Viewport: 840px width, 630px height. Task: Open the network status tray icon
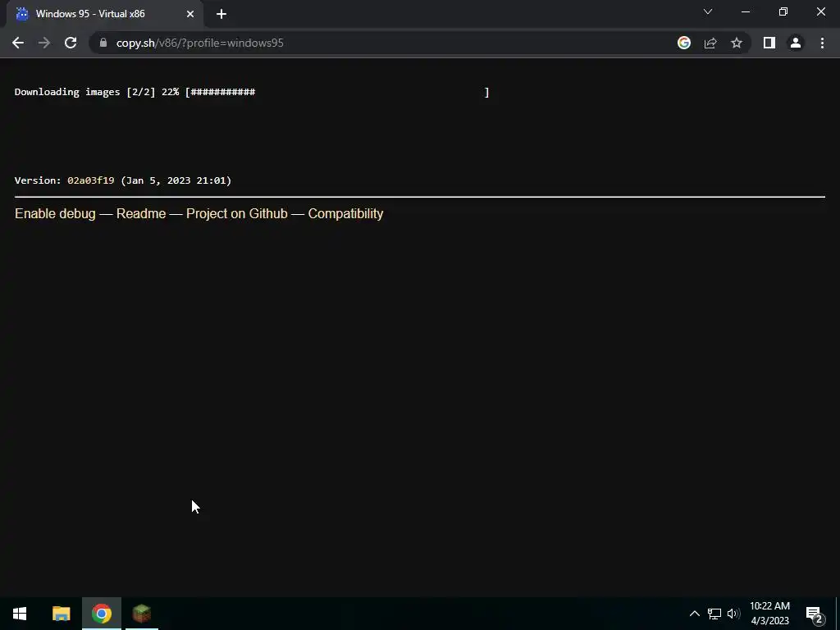[714, 614]
